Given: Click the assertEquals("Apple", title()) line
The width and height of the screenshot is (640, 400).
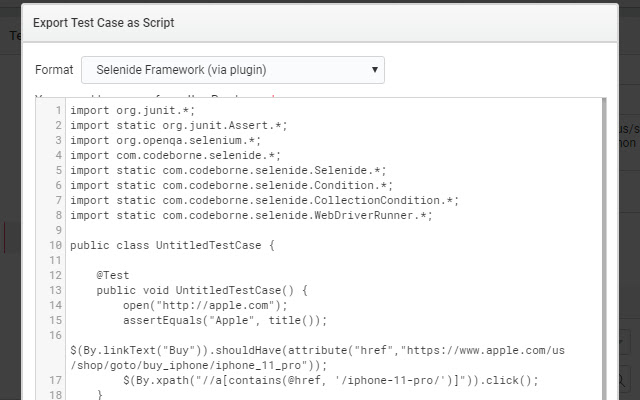Looking at the screenshot, I should pos(225,320).
